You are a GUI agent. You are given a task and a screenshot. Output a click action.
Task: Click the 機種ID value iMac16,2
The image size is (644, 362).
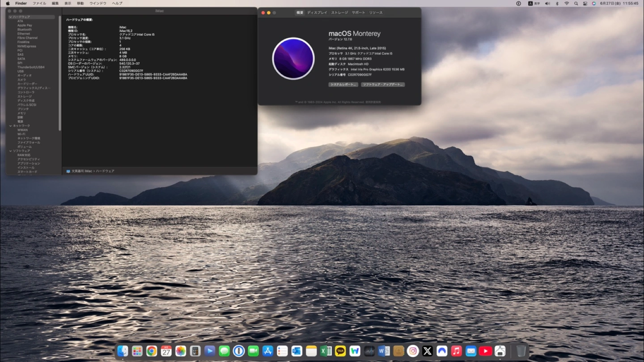pos(126,31)
